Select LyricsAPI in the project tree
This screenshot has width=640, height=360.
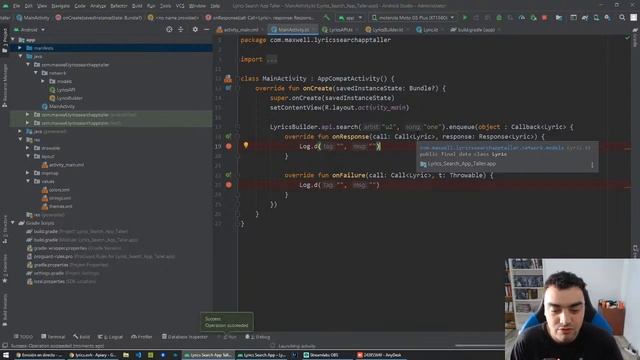click(62, 90)
